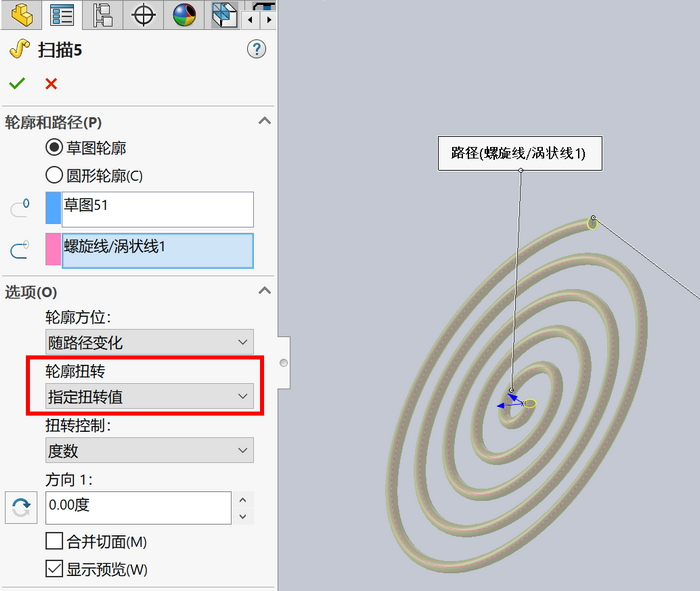Select the 圆形轮廓(C) radio option
The width and height of the screenshot is (700, 591).
[x=54, y=175]
